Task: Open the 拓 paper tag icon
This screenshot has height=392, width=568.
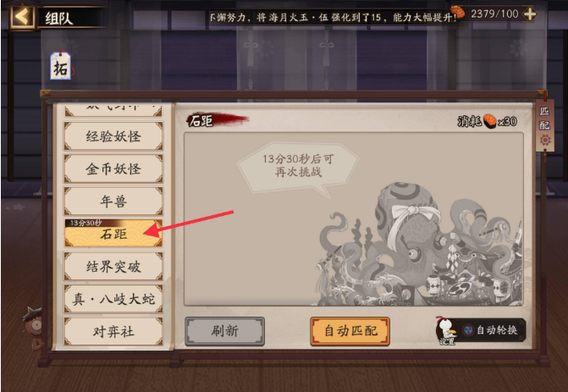Action: point(60,66)
